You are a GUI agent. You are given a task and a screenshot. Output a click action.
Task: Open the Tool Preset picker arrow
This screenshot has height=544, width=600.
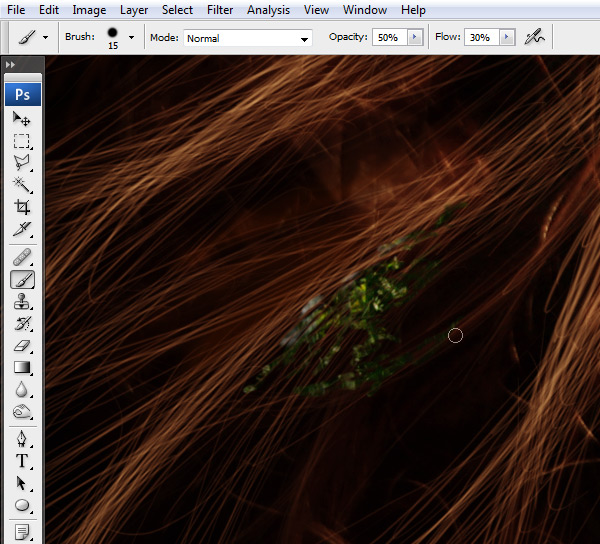coord(46,37)
